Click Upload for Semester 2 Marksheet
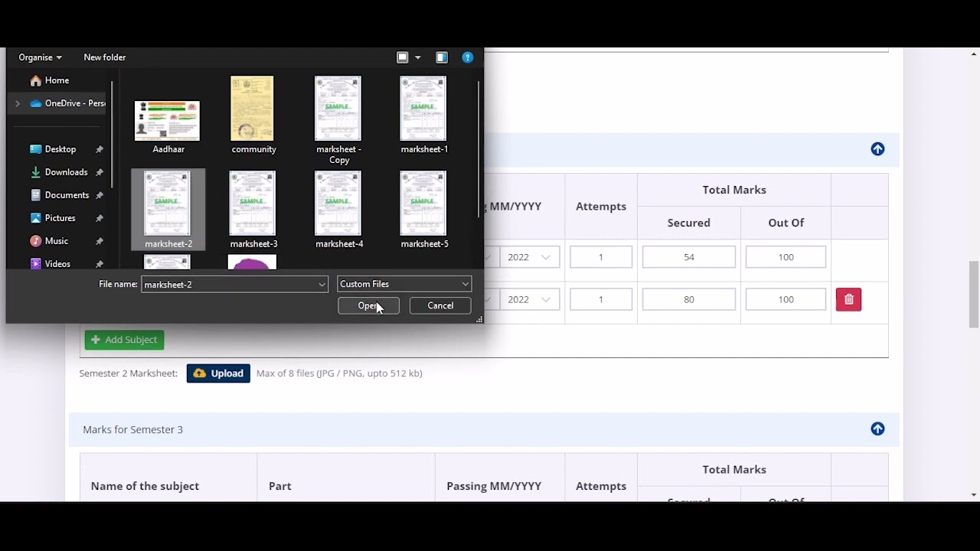The height and width of the screenshot is (551, 980). [x=218, y=373]
